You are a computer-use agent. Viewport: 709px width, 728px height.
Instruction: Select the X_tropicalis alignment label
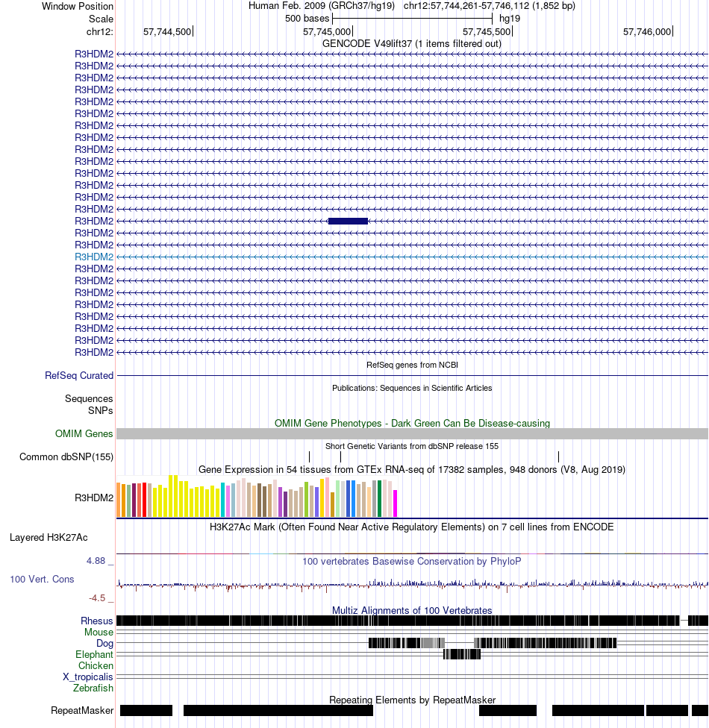pos(88,677)
